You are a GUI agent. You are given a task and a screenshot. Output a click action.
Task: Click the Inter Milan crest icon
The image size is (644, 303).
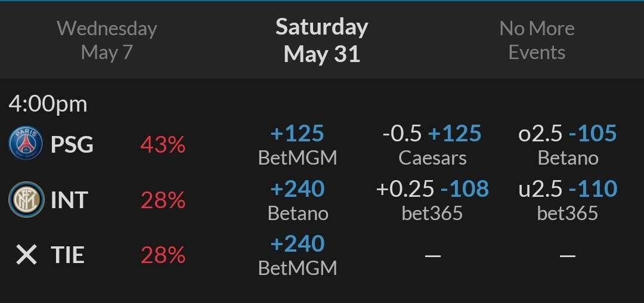tap(26, 200)
